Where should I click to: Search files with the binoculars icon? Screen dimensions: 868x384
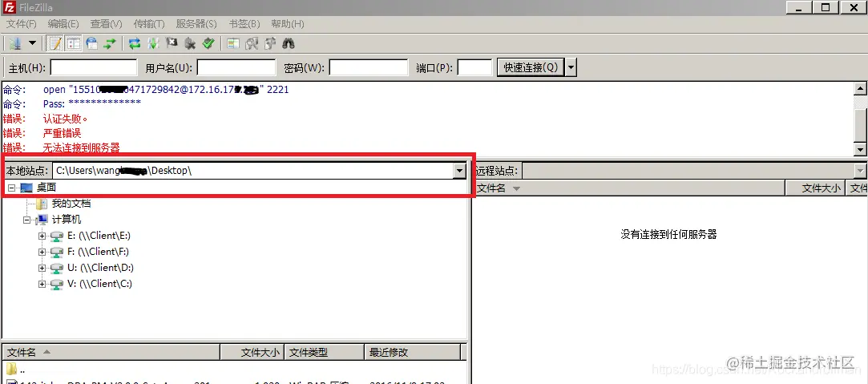[x=289, y=43]
